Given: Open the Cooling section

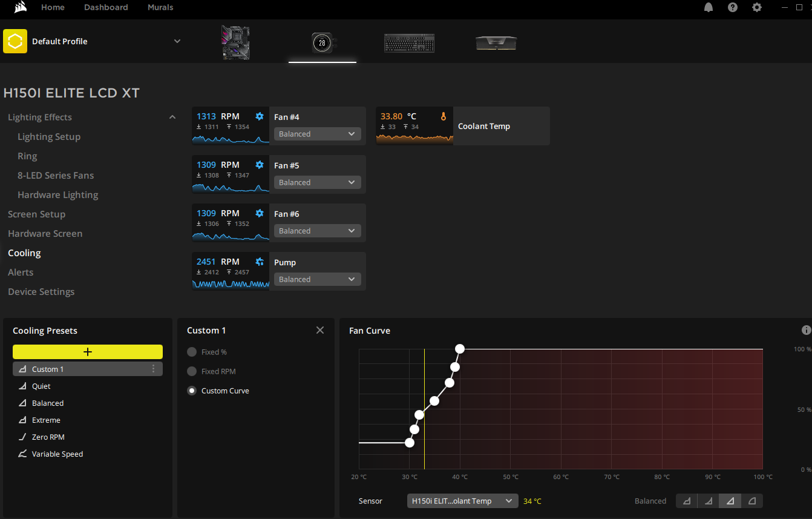Looking at the screenshot, I should click(24, 253).
